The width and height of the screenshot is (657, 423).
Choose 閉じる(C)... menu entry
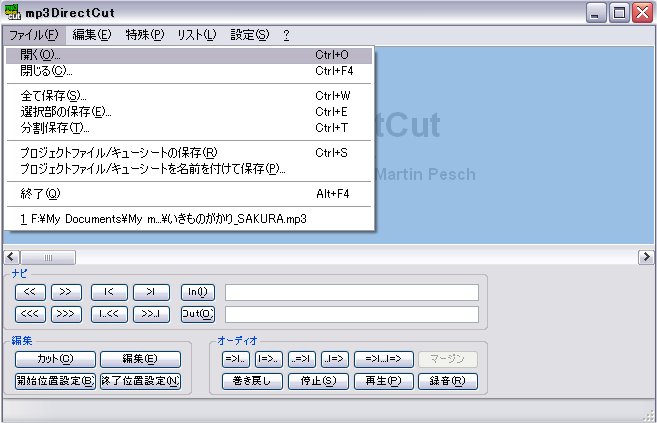(189, 71)
